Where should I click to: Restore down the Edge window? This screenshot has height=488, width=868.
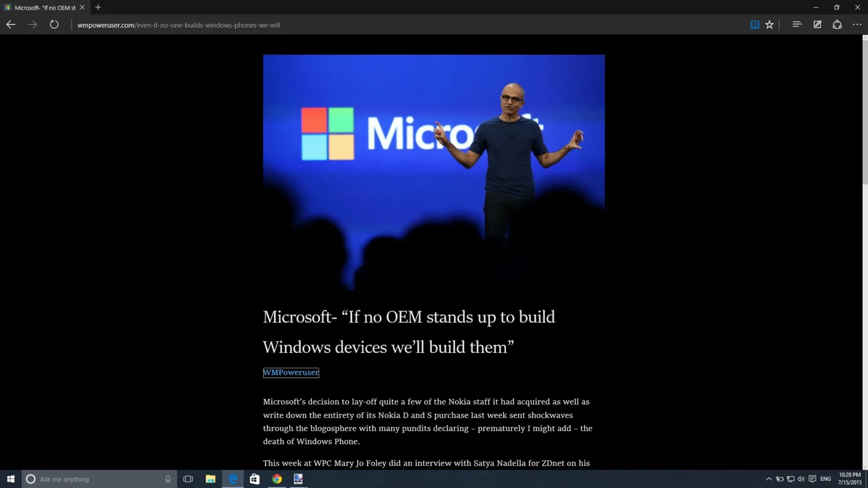click(x=837, y=8)
